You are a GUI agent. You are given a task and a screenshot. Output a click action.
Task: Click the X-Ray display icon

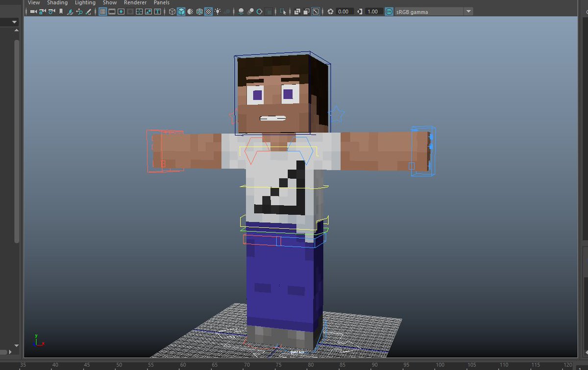click(x=297, y=11)
